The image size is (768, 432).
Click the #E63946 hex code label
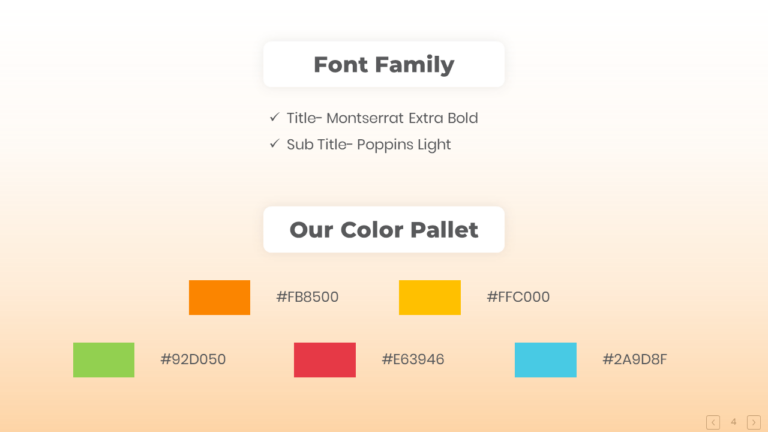click(x=413, y=360)
